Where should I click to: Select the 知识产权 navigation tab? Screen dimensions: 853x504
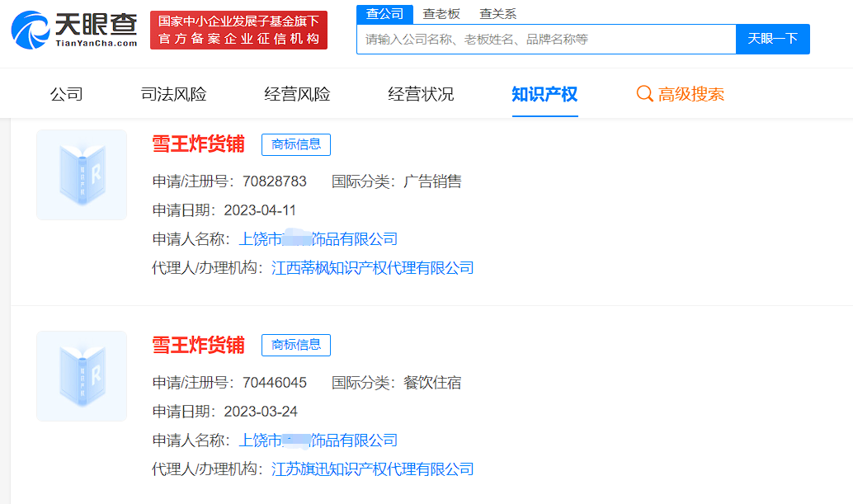pyautogui.click(x=544, y=94)
